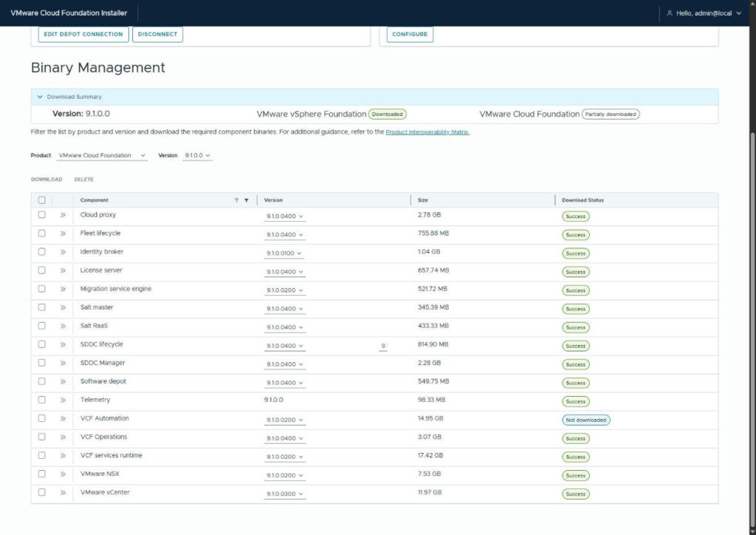The image size is (756, 535).
Task: Expand details for Identity broker row
Action: pos(63,252)
